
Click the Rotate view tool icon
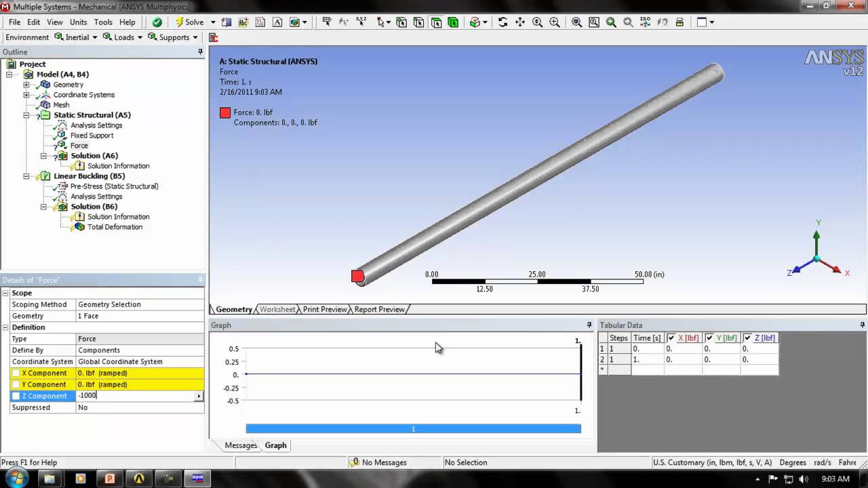[502, 22]
